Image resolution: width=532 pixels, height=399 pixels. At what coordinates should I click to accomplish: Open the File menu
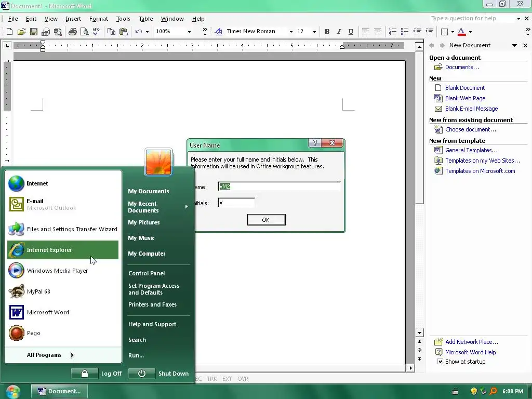coord(13,19)
